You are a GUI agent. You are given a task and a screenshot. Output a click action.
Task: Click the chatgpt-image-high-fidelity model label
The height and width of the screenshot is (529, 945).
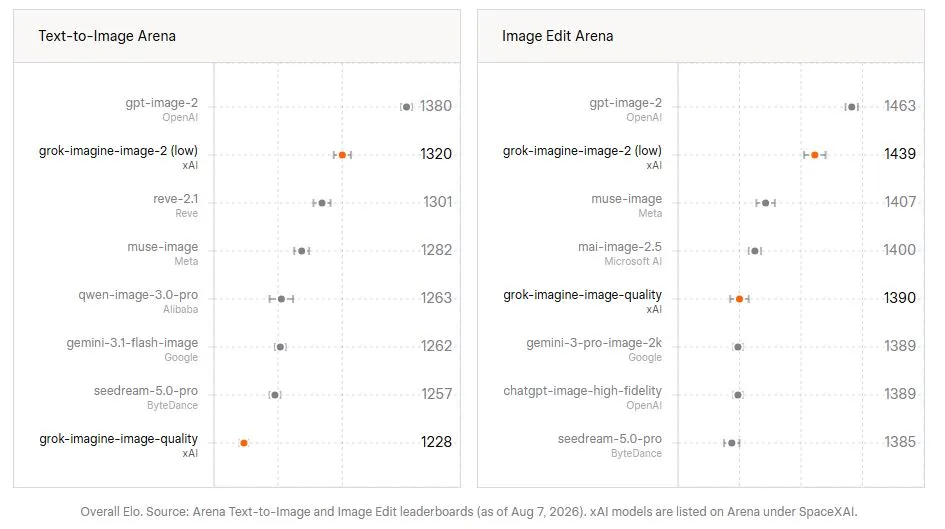[582, 391]
